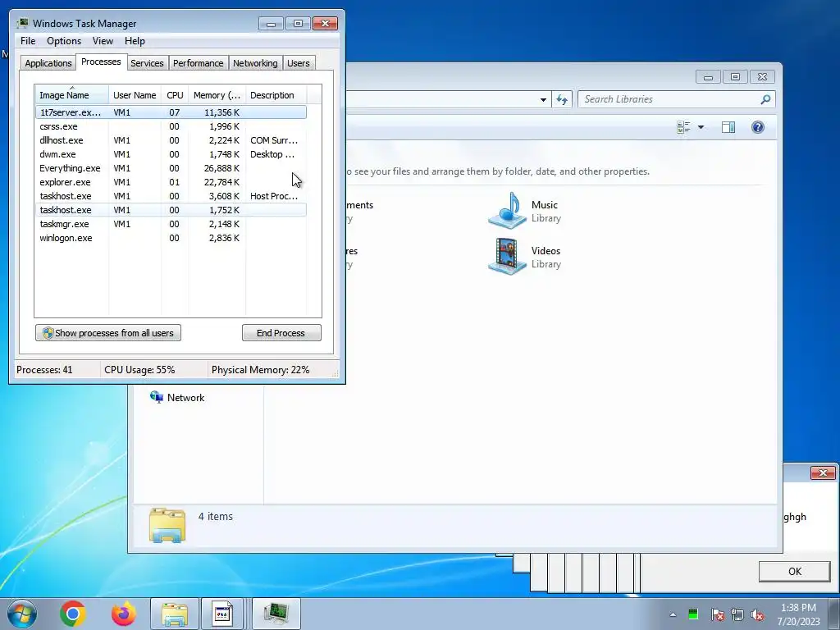Switch to the Services tab
Image resolution: width=840 pixels, height=630 pixels.
(147, 63)
